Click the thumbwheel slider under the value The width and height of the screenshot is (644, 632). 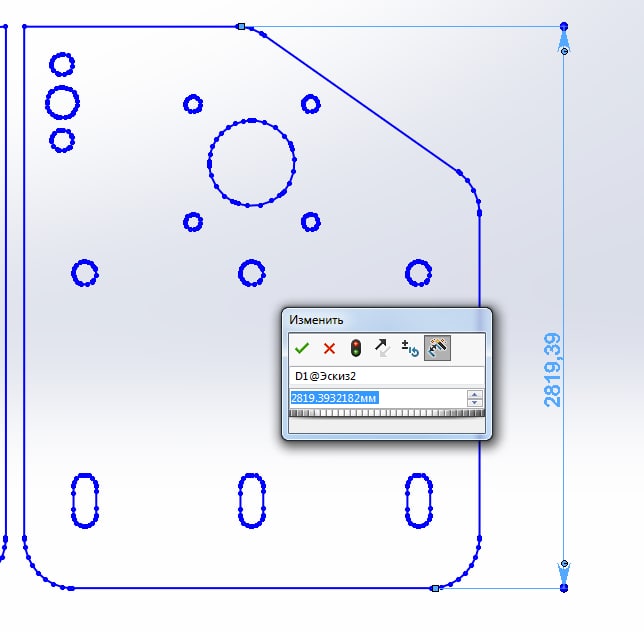(387, 413)
